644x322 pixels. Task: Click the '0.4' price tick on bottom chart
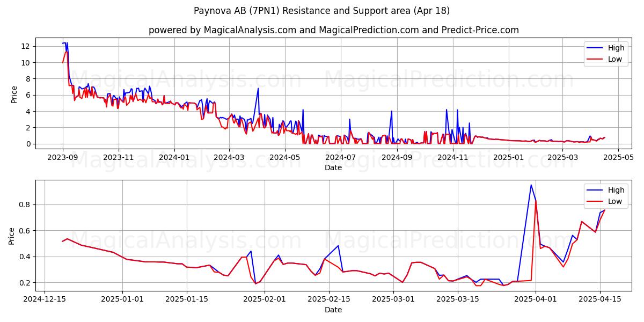coord(24,257)
